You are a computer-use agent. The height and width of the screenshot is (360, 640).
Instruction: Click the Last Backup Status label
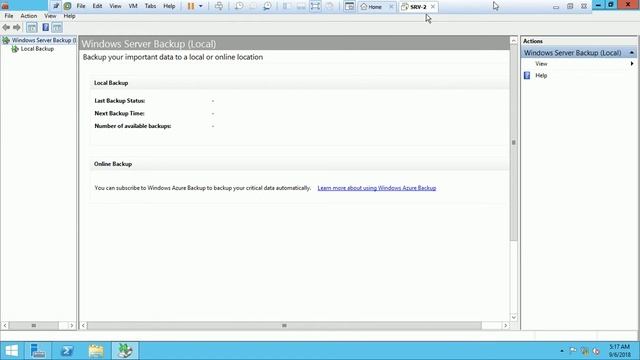120,101
